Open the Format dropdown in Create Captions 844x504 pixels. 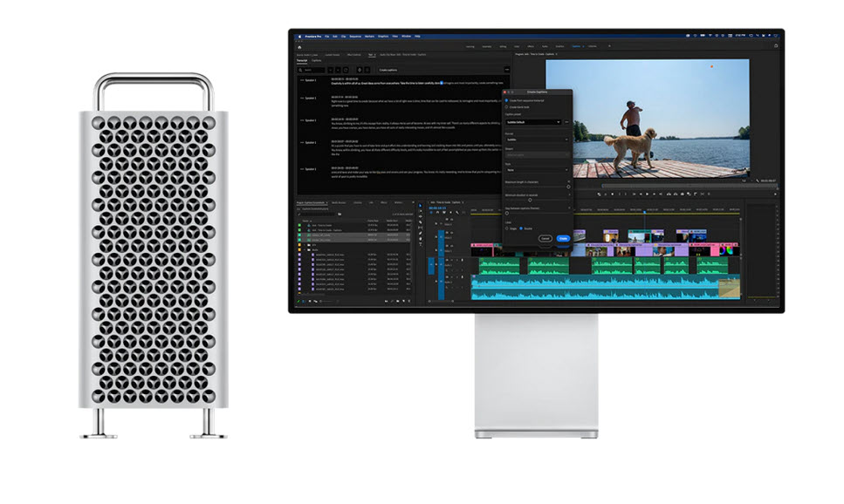point(535,138)
